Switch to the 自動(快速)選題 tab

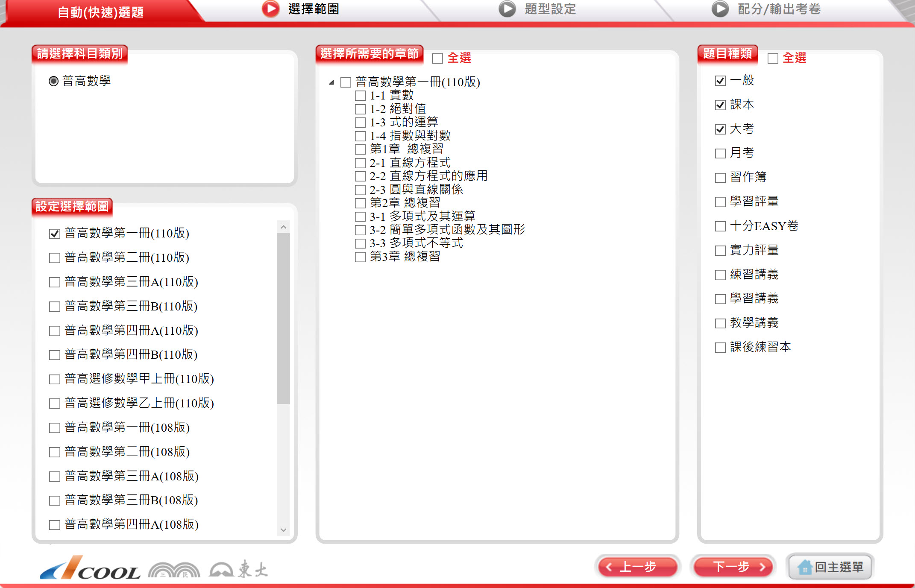click(x=101, y=12)
